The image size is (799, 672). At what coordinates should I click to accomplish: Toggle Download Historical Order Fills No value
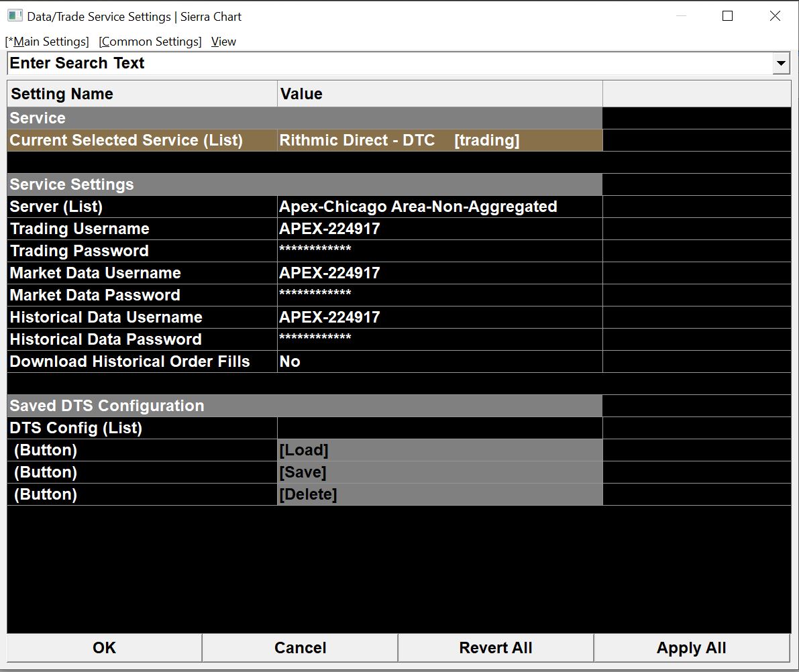[x=440, y=361]
